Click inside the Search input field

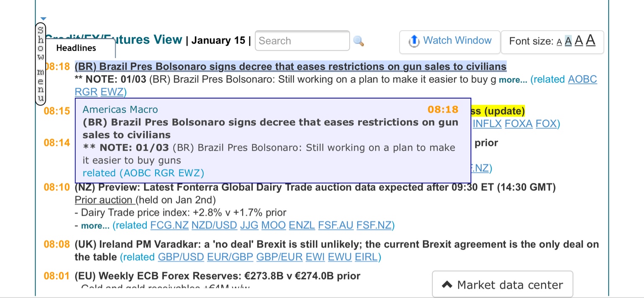pyautogui.click(x=302, y=41)
